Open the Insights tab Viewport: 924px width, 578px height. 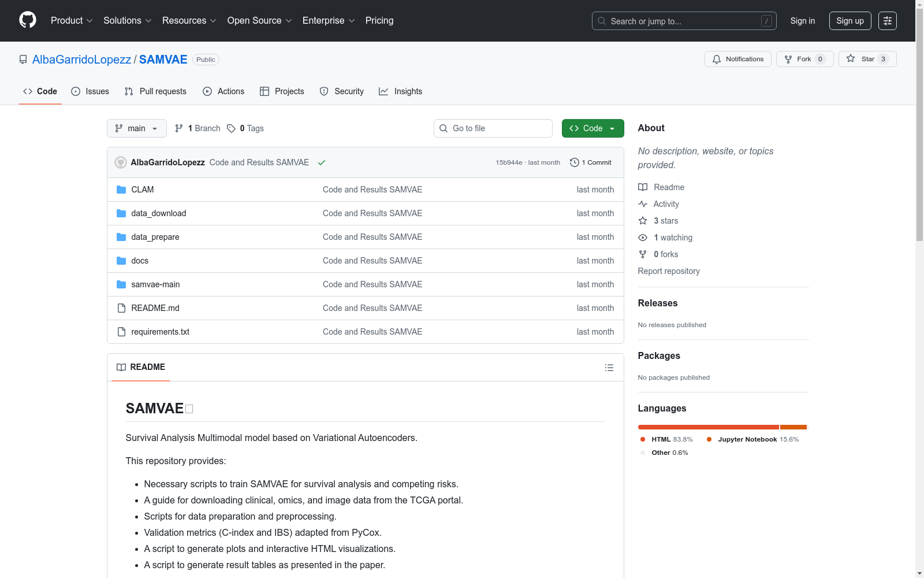click(401, 91)
